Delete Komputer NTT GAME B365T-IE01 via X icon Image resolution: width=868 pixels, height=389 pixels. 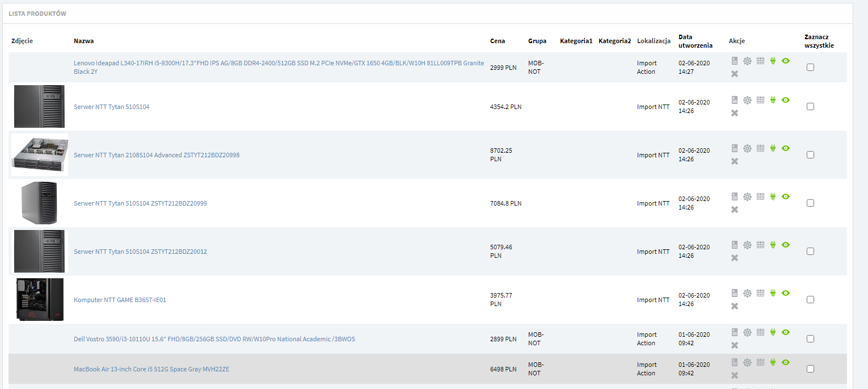pyautogui.click(x=735, y=306)
